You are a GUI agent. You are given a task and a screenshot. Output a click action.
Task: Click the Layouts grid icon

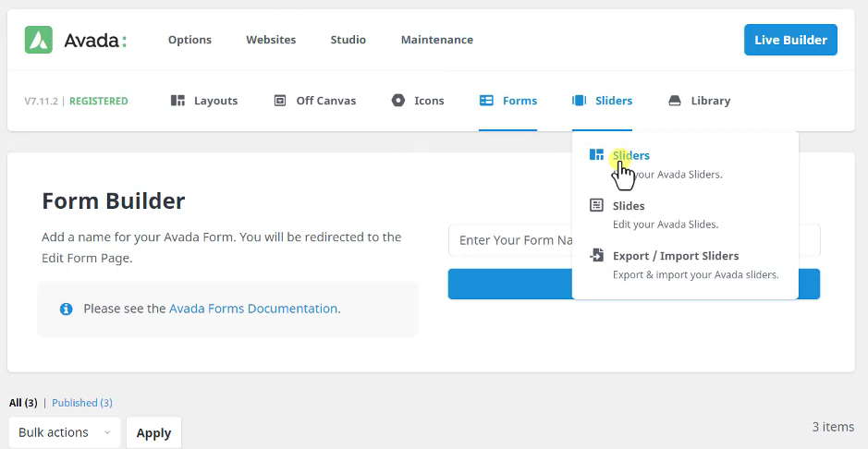[178, 101]
